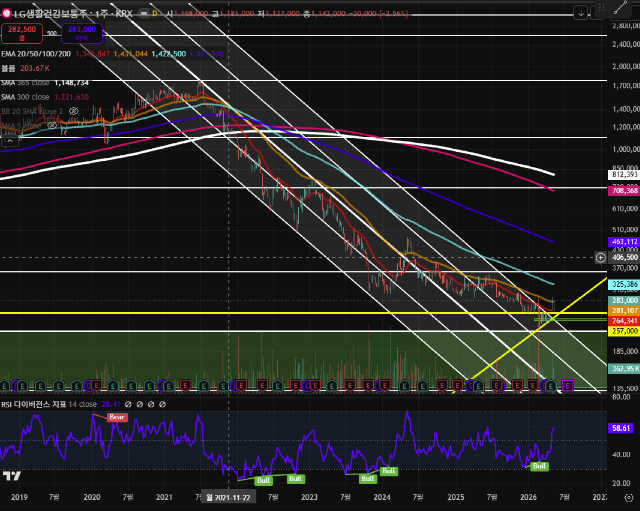The image size is (640, 511).
Task: Click the 325,386 cyan price label
Action: [624, 284]
